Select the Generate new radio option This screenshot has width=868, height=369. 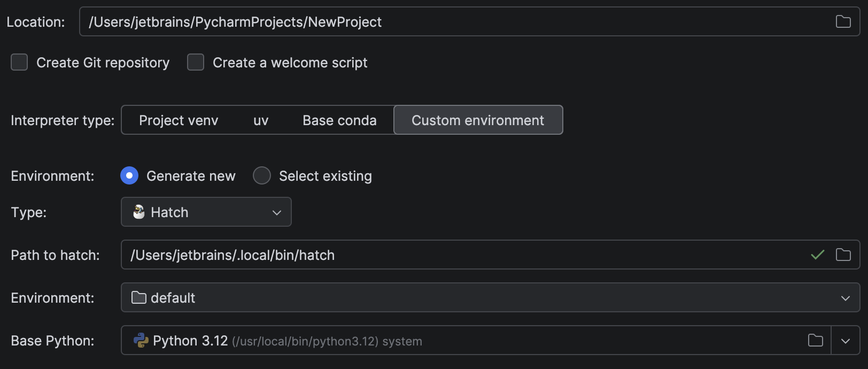[x=129, y=175]
